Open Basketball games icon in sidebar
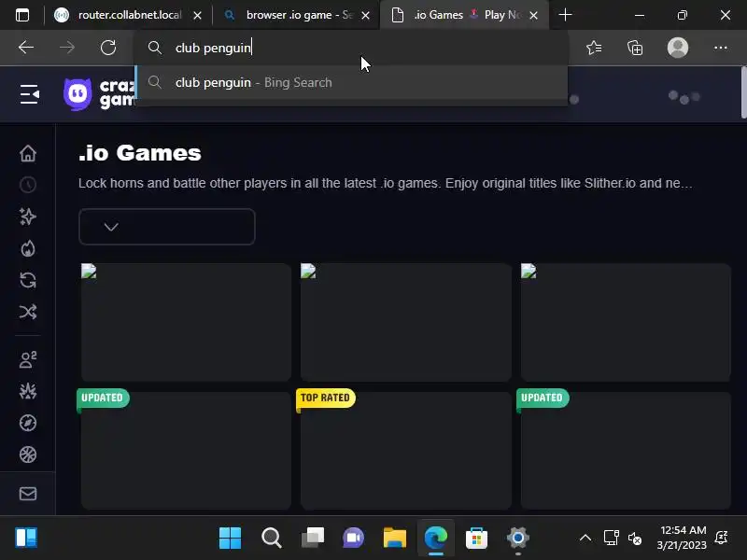This screenshot has width=747, height=560. 28,455
